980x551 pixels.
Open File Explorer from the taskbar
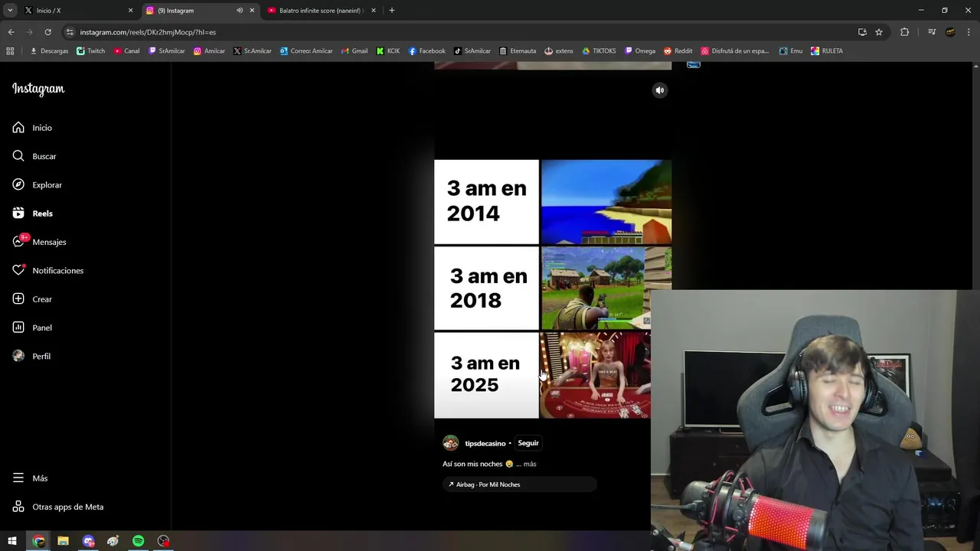coord(63,541)
